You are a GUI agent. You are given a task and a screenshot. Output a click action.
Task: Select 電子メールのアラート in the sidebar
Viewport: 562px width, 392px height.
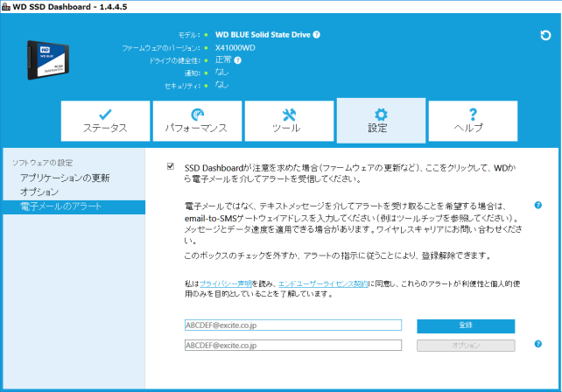tap(74, 206)
